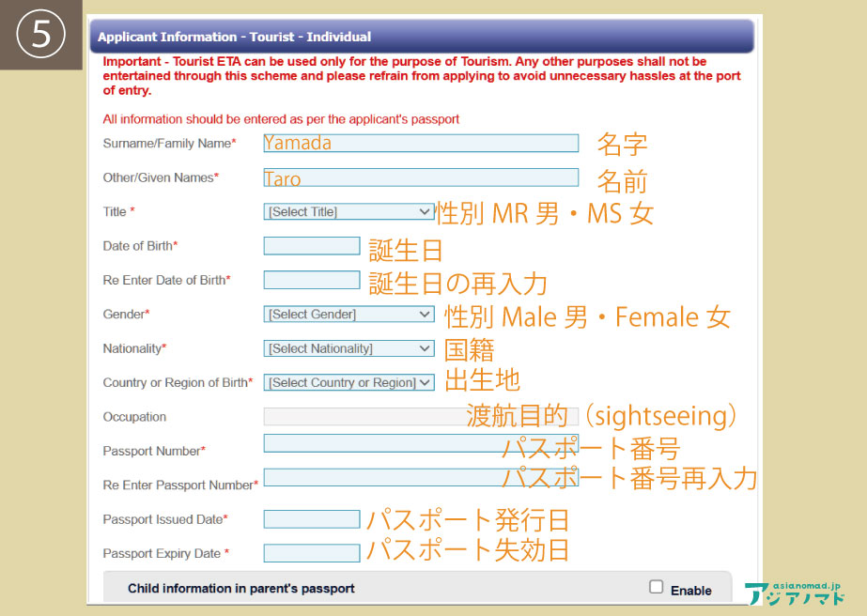Enable child information in parent's passport checkbox
Image resolution: width=867 pixels, height=616 pixels.
pyautogui.click(x=656, y=587)
